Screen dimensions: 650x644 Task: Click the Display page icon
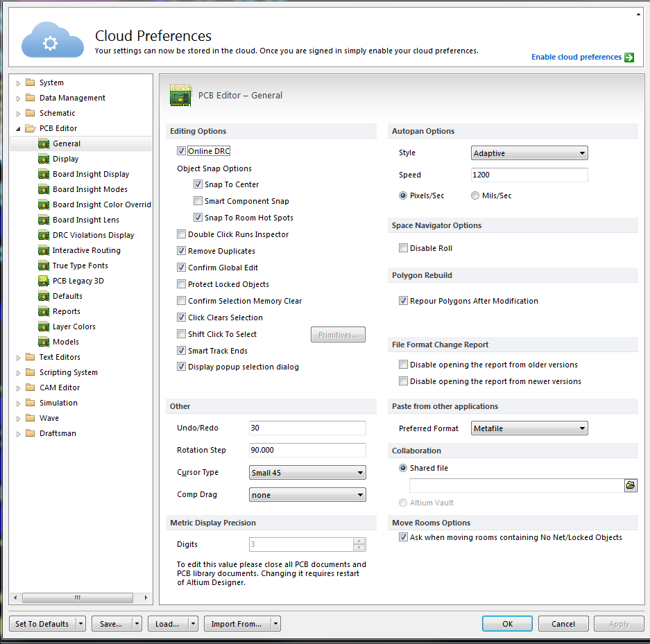pyautogui.click(x=44, y=159)
